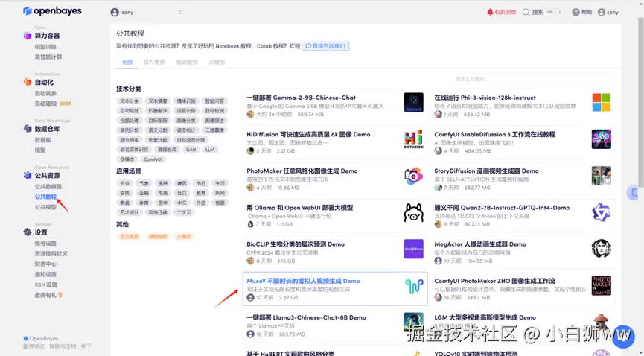Toggle the 图像分类 filter tag
Image resolution: width=644 pixels, height=356 pixels.
(186, 121)
